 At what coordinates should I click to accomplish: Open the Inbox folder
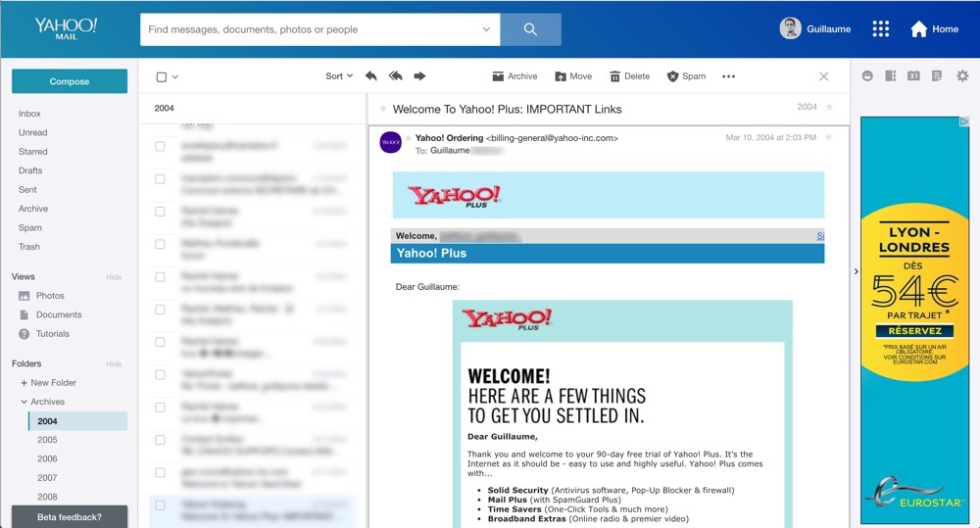pos(29,113)
